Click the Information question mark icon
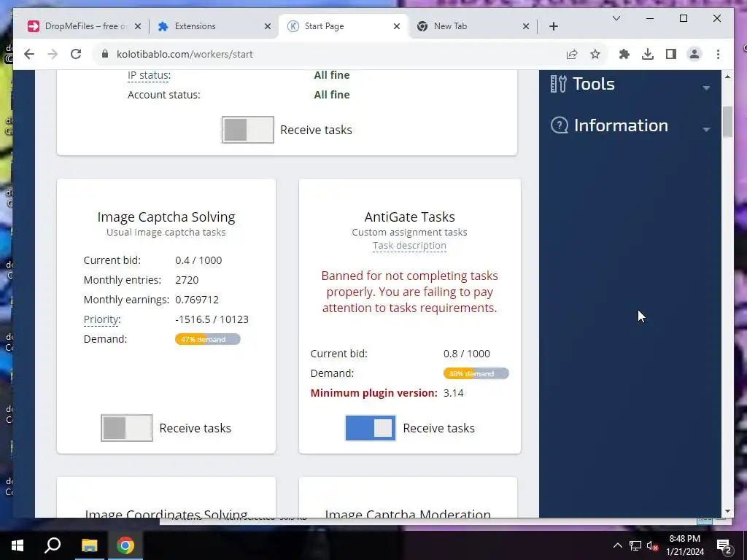 pos(560,125)
